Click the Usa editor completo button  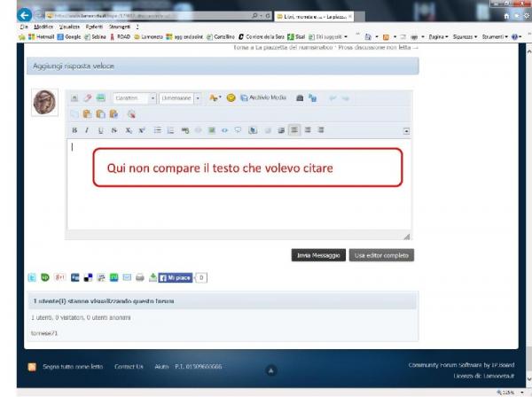[381, 254]
